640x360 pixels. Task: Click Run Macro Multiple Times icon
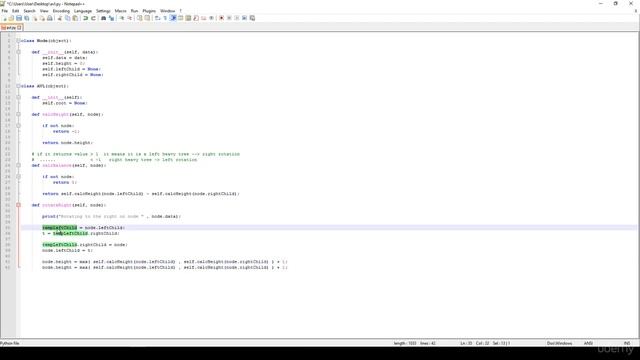click(244, 18)
